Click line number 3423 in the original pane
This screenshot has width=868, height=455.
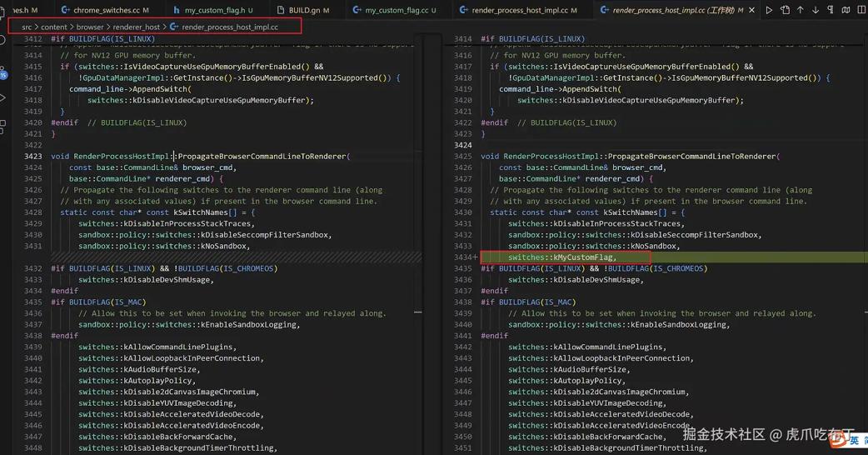(x=32, y=156)
